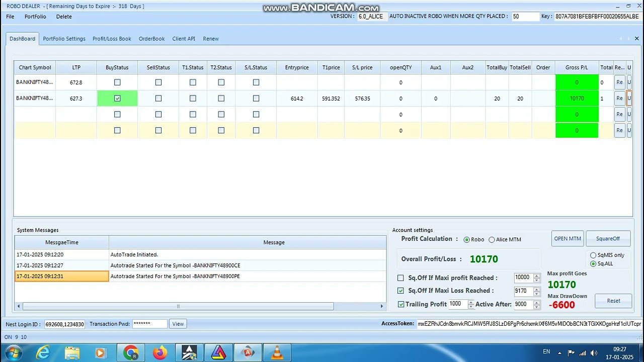This screenshot has width=644, height=362.
Task: Click the green Gross P/L cell showing 10170
Action: 577,99
